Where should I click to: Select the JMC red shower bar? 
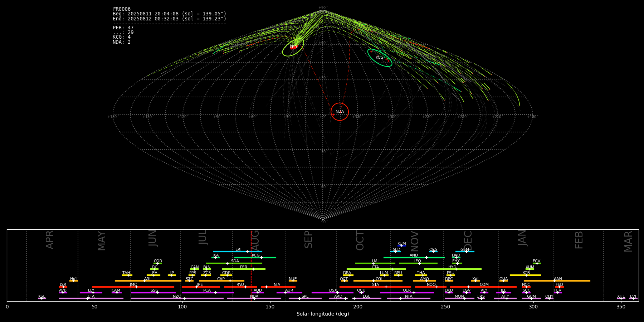pyautogui.click(x=133, y=287)
